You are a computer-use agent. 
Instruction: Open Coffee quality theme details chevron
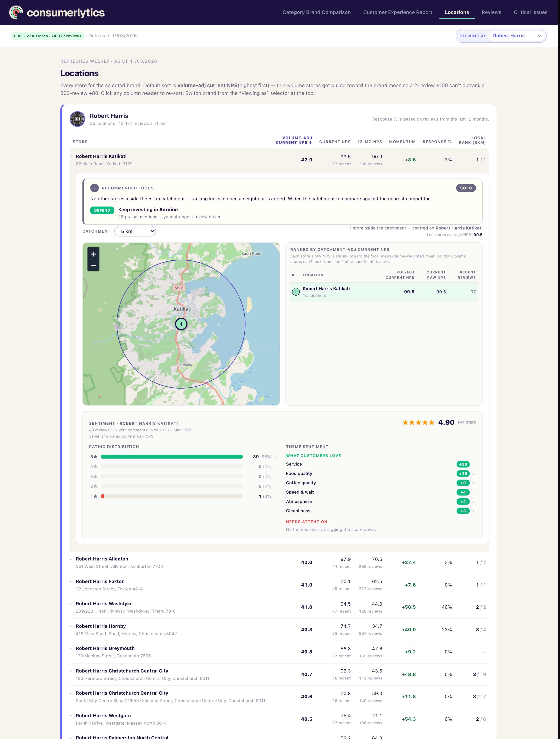474,483
